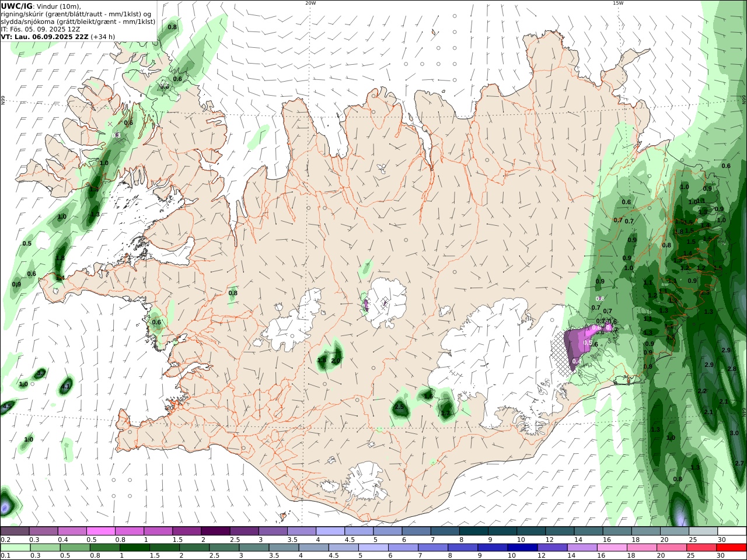Click the 15W longitude label

pyautogui.click(x=617, y=3)
